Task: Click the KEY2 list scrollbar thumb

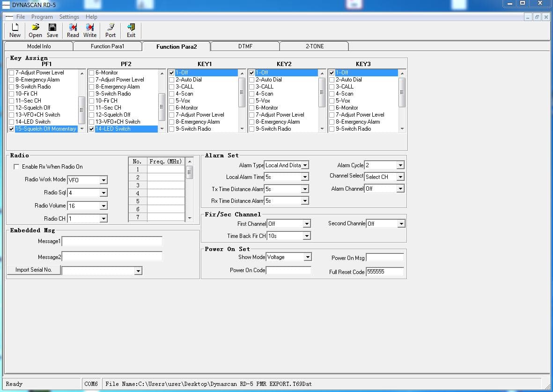Action: [322, 92]
